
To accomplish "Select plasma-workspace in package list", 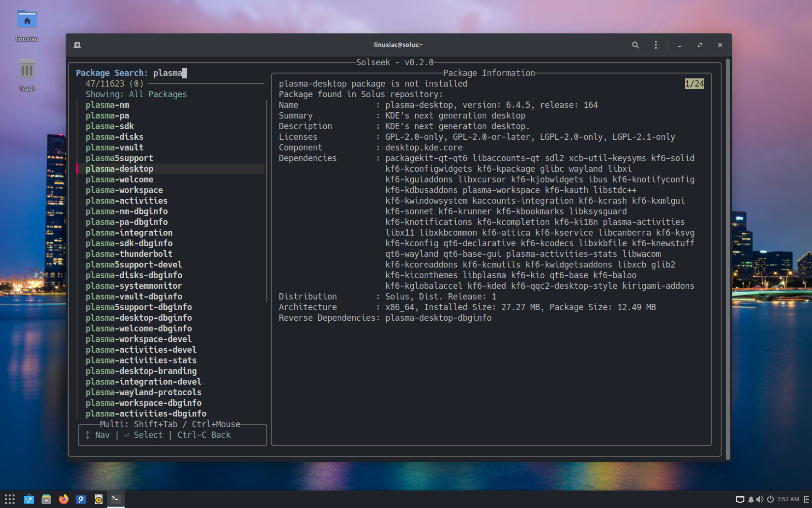I will pyautogui.click(x=124, y=190).
